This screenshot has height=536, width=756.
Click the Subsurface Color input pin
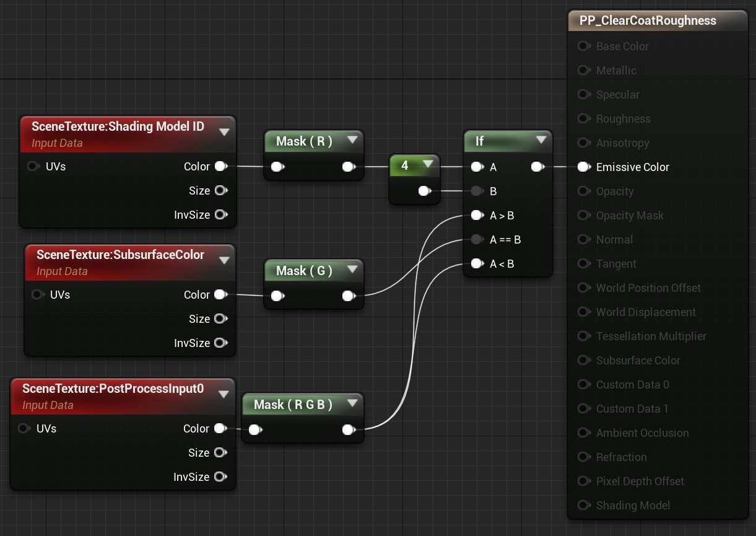click(583, 360)
